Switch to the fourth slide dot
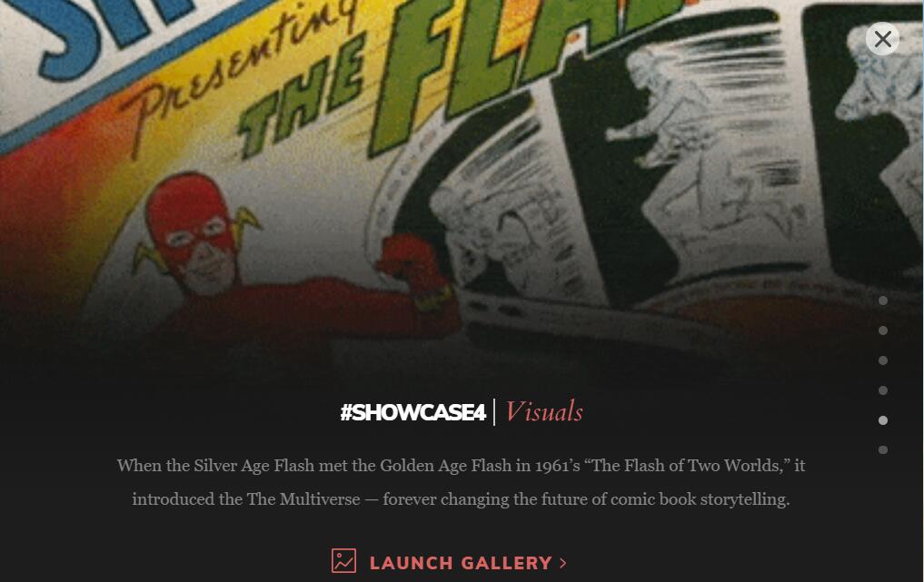The image size is (924, 582). (x=883, y=390)
